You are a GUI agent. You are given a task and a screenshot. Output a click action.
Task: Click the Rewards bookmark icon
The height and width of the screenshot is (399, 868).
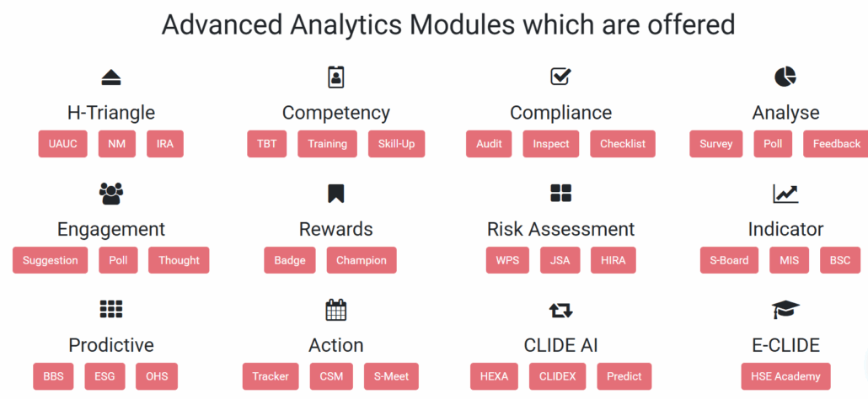pos(336,194)
